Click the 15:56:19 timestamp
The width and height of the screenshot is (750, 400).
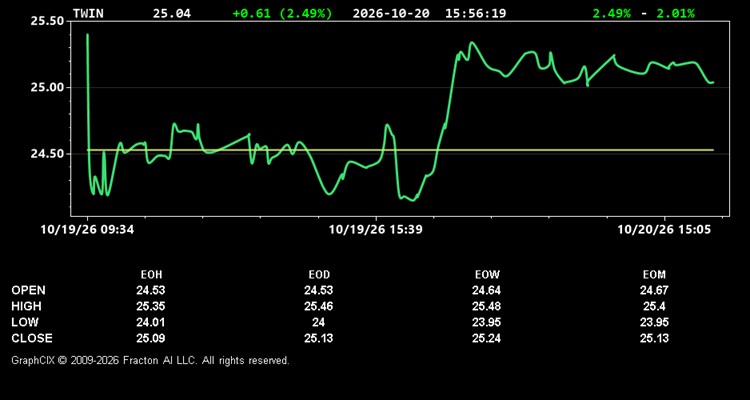point(475,13)
